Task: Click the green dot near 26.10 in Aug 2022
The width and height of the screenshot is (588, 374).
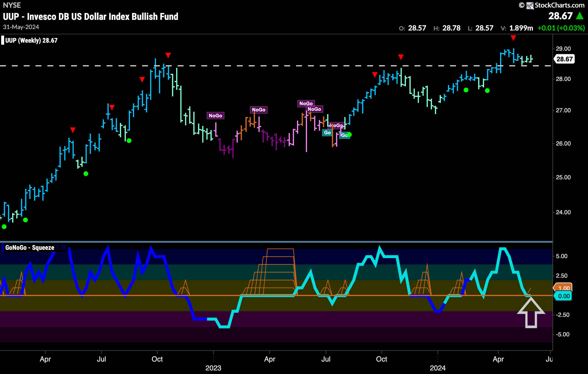Action: [x=129, y=141]
